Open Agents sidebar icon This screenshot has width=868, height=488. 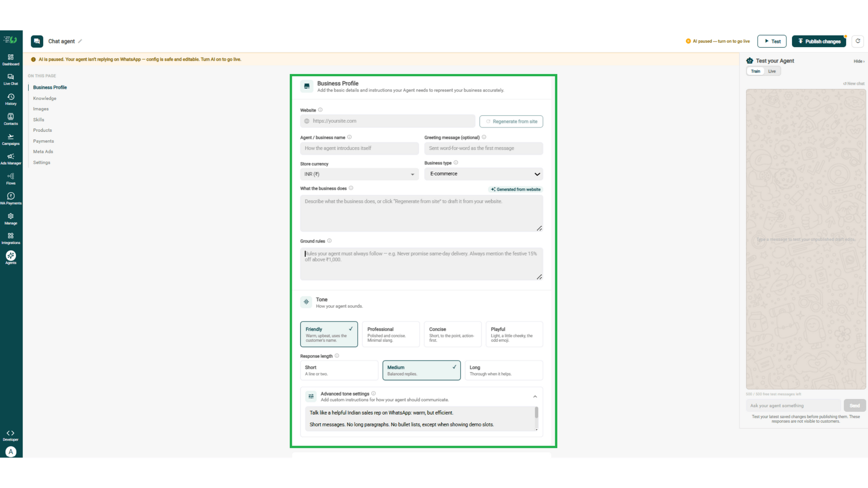(x=11, y=258)
